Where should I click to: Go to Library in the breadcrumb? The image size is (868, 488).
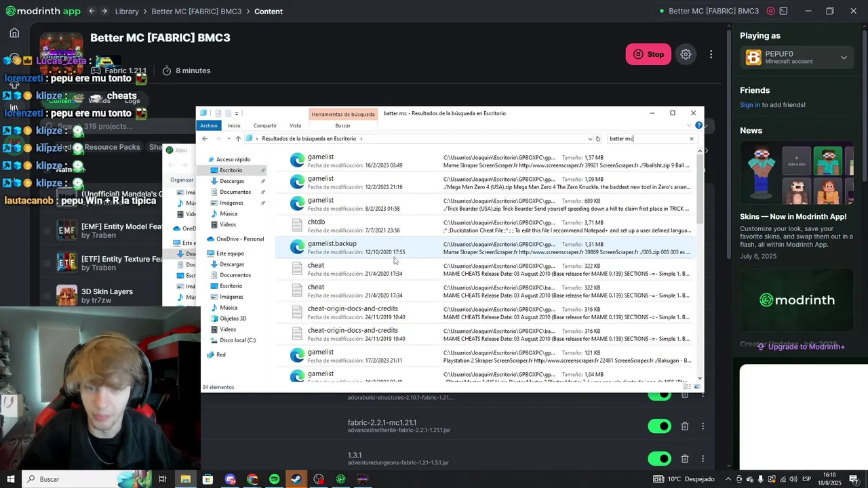click(127, 11)
